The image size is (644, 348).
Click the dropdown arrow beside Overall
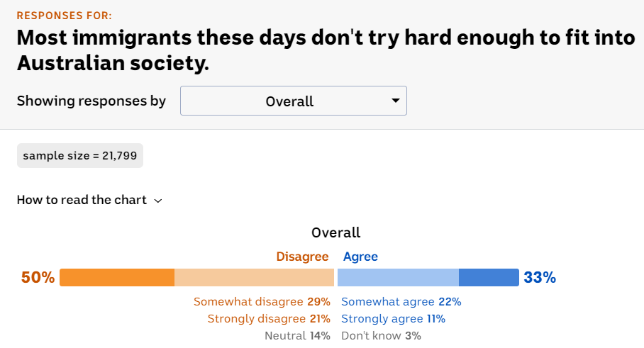point(395,101)
